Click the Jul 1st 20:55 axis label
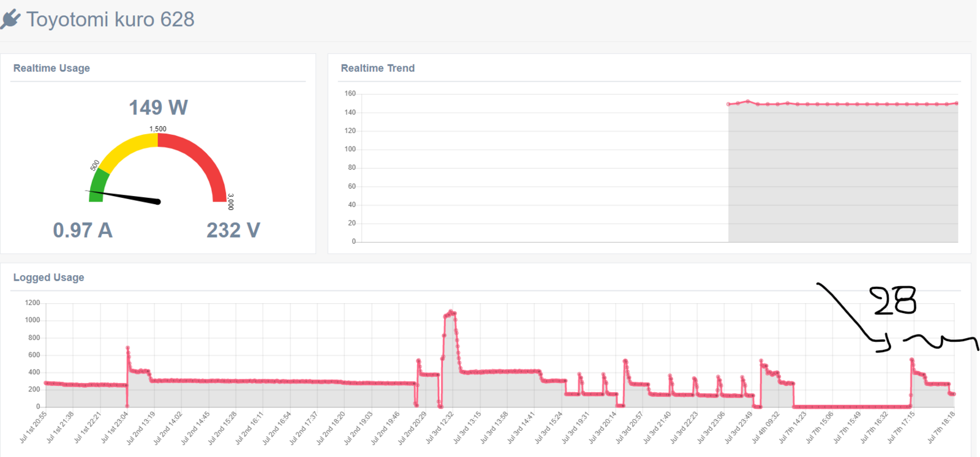This screenshot has width=980, height=457. coord(34,427)
